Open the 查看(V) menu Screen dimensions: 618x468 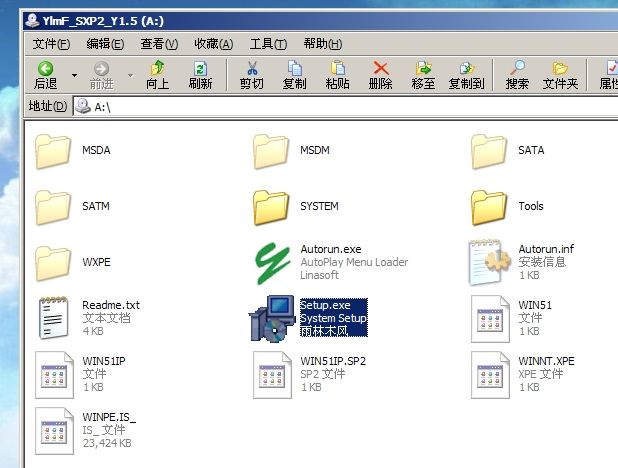[159, 43]
